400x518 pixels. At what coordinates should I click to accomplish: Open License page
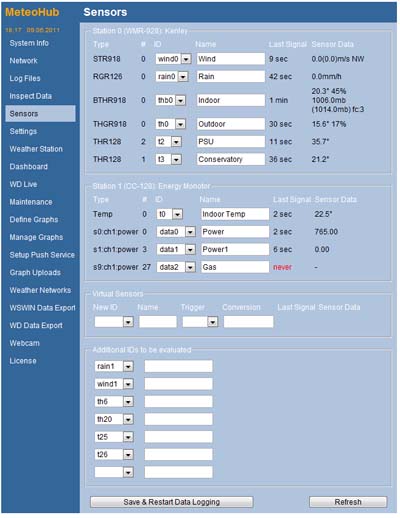[x=23, y=361]
